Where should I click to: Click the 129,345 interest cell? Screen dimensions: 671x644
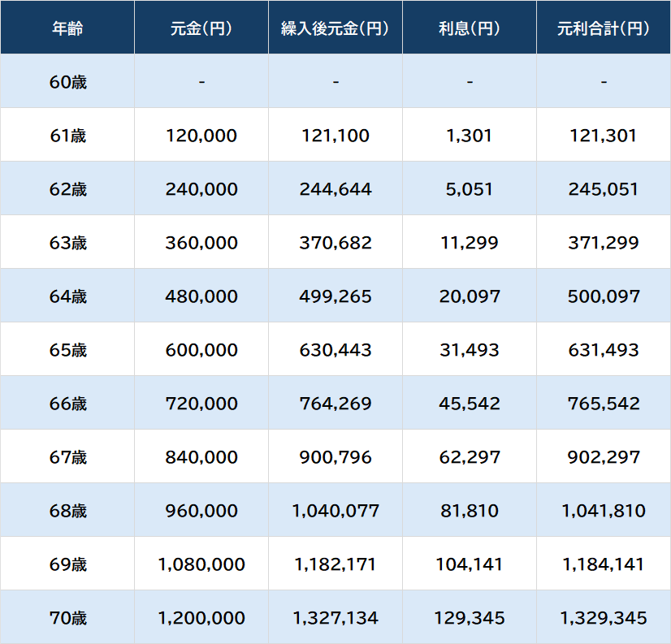470,618
